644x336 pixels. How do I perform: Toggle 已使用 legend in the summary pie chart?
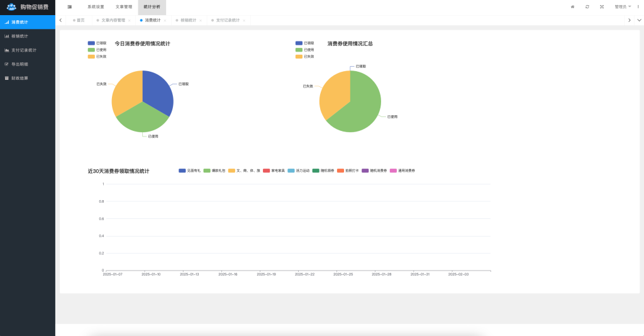click(304, 50)
